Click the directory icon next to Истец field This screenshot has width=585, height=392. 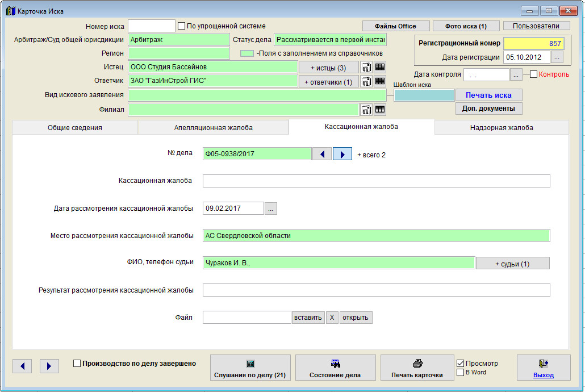point(366,67)
